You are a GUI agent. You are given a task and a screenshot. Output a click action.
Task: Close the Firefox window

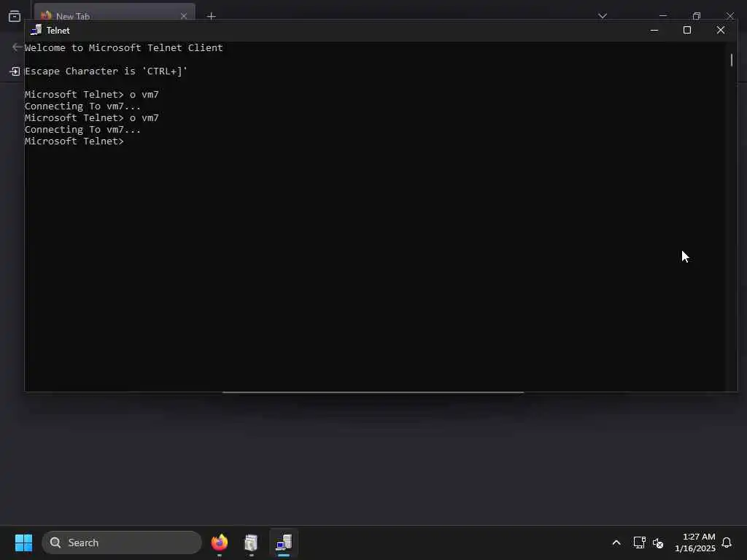click(x=729, y=16)
